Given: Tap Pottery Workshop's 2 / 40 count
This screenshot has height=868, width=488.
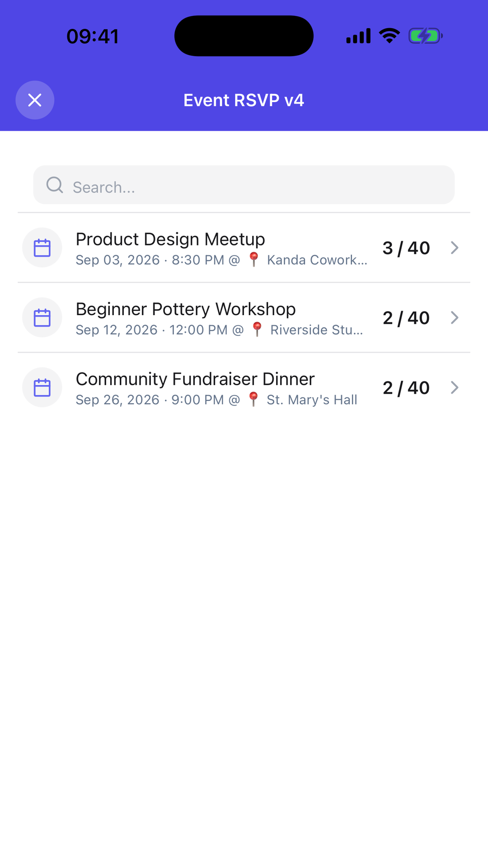Looking at the screenshot, I should coord(406,318).
